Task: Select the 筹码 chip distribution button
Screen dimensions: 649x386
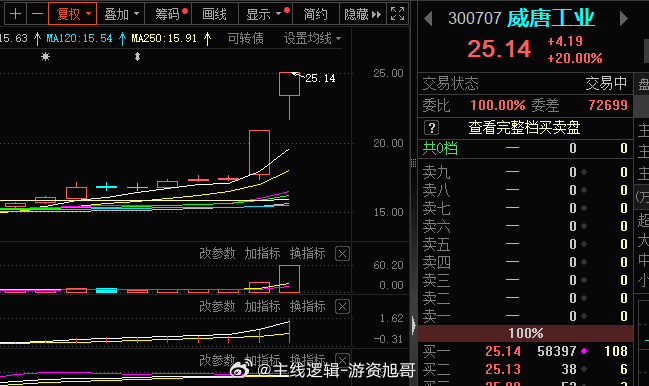Action: pos(169,14)
